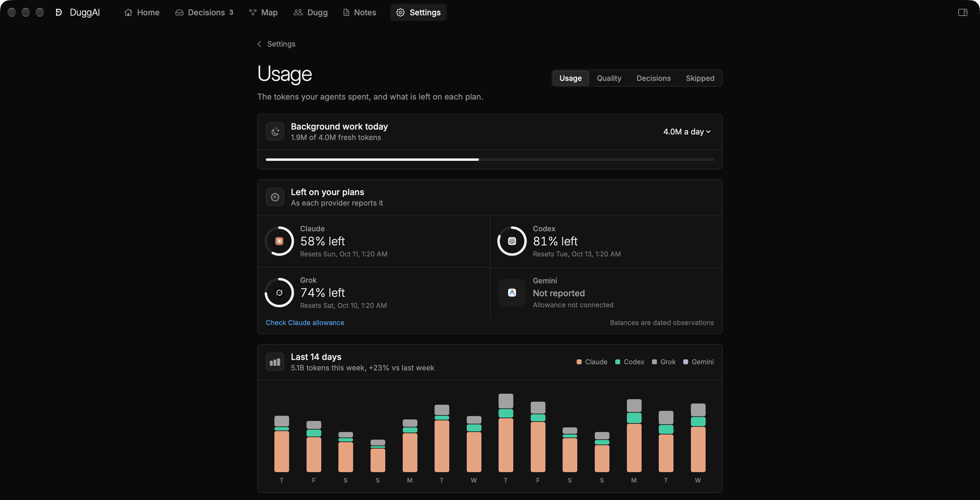This screenshot has height=500, width=980.
Task: Select the Settings nav item
Action: [x=418, y=13]
